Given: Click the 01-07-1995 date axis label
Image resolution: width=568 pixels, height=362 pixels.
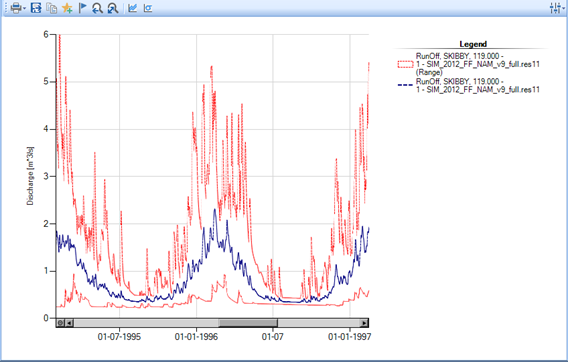Looking at the screenshot, I should (119, 337).
